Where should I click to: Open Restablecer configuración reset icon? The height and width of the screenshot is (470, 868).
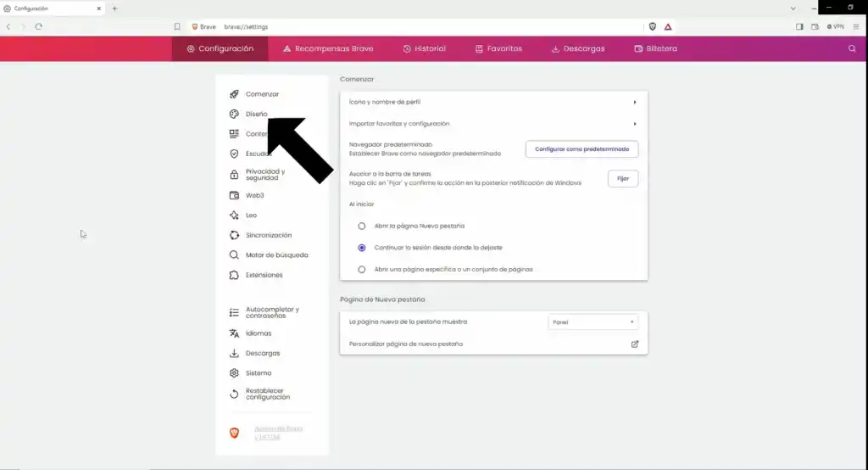pyautogui.click(x=234, y=394)
